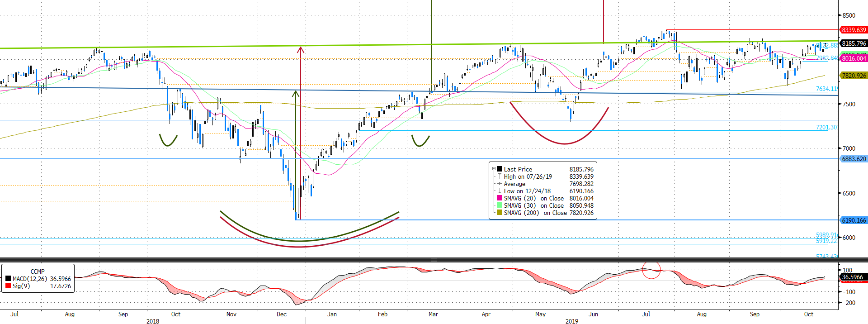
Task: Click the red 8339.639 price axis tag
Action: [854, 30]
